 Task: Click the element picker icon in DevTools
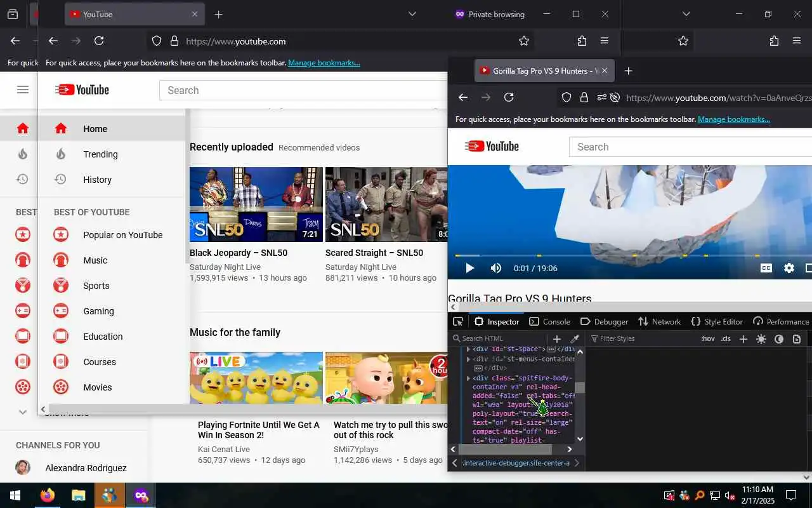tap(458, 321)
